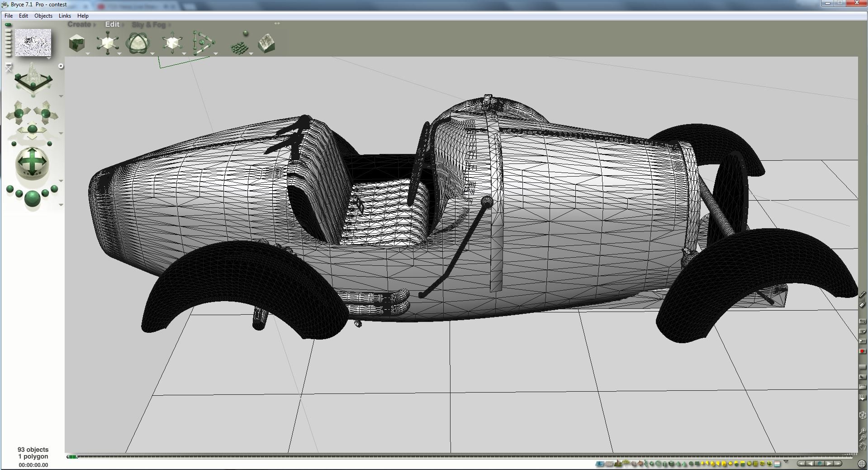Click the Zoom Out magnifier icon

(x=863, y=438)
